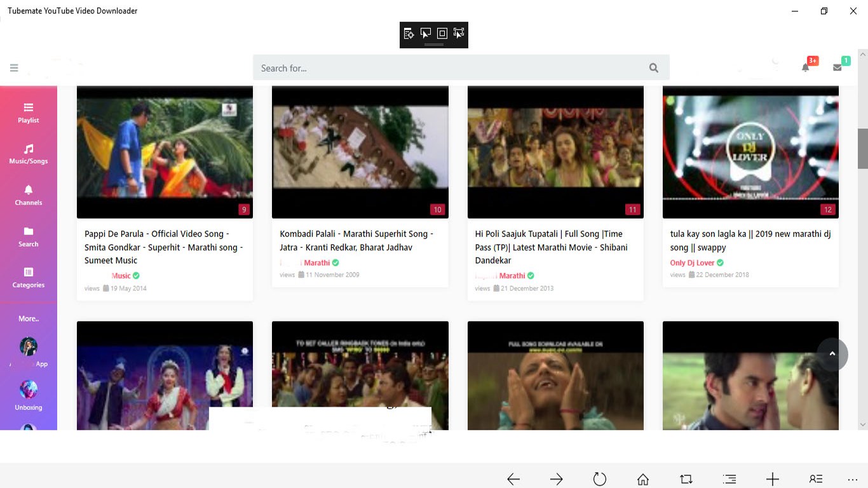Screen dimensions: 868x488
Task: Go back with the left arrow
Action: coord(513,479)
